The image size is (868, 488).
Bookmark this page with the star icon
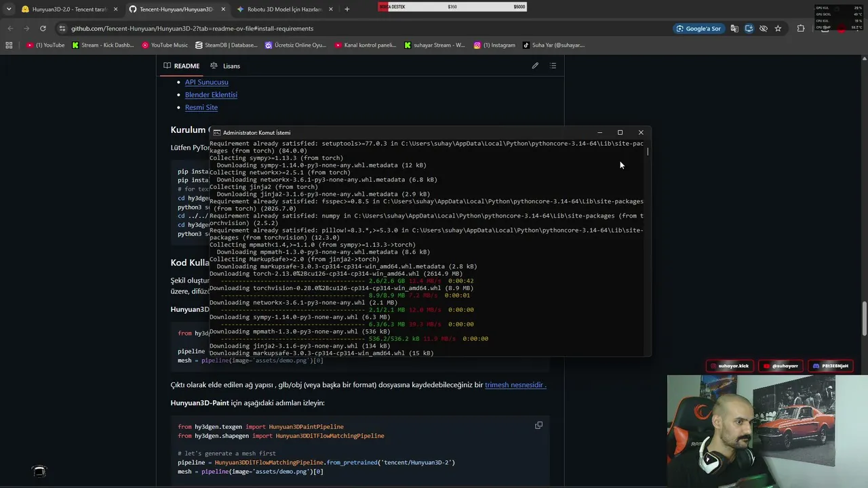[x=778, y=28]
